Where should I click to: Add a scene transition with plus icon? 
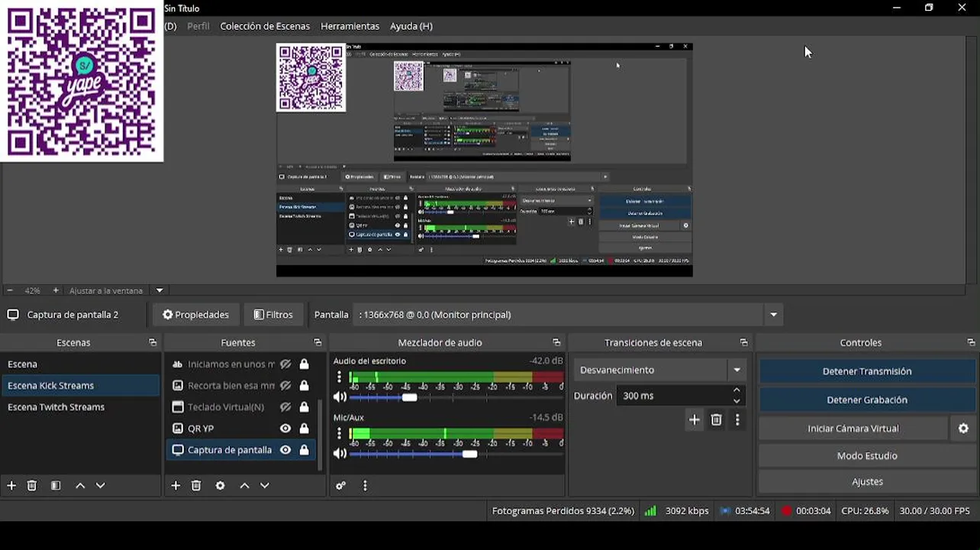(x=695, y=419)
